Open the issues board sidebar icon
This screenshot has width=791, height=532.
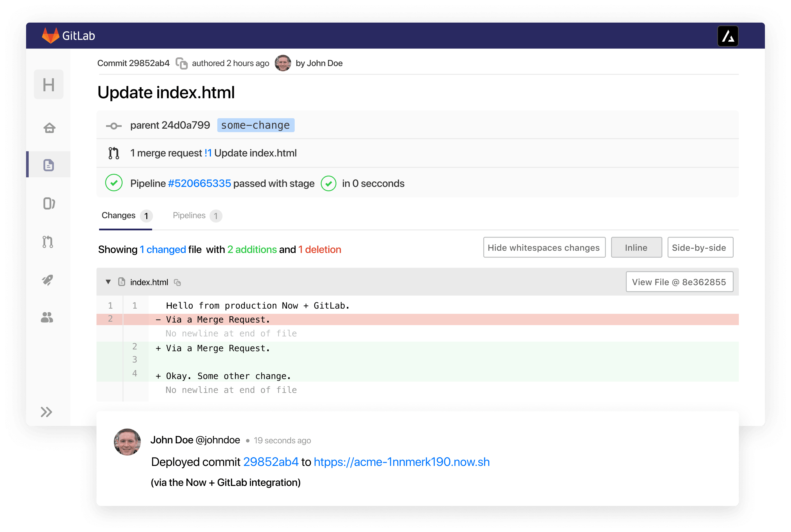coord(49,204)
